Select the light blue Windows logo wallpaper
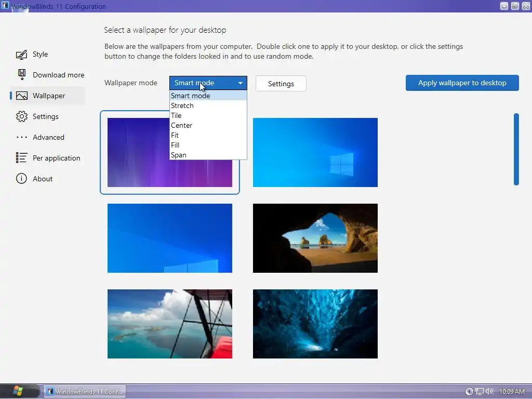The image size is (532, 399). click(315, 152)
